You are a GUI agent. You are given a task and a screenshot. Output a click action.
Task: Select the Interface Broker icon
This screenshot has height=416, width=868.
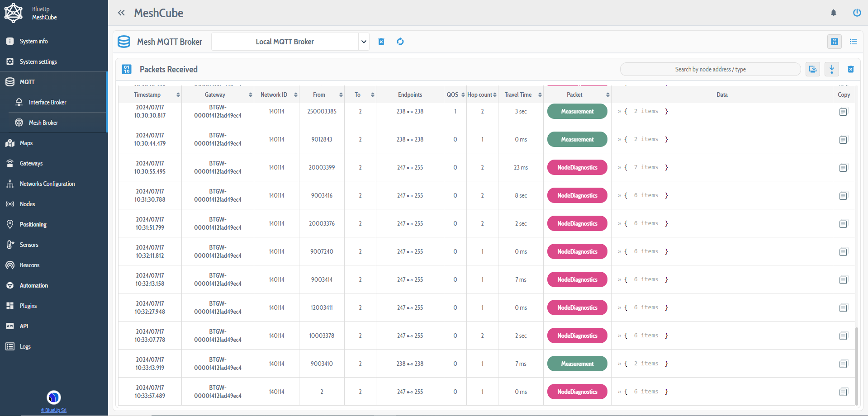pos(19,102)
